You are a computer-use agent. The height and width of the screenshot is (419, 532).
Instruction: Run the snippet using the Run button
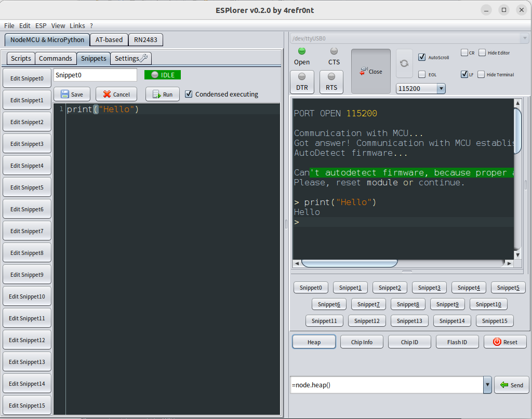(162, 94)
